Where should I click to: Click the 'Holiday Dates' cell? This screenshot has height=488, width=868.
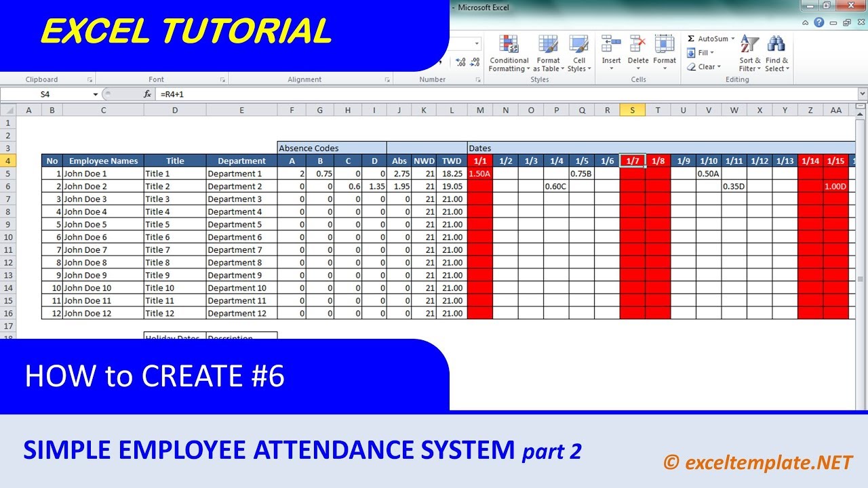click(175, 336)
